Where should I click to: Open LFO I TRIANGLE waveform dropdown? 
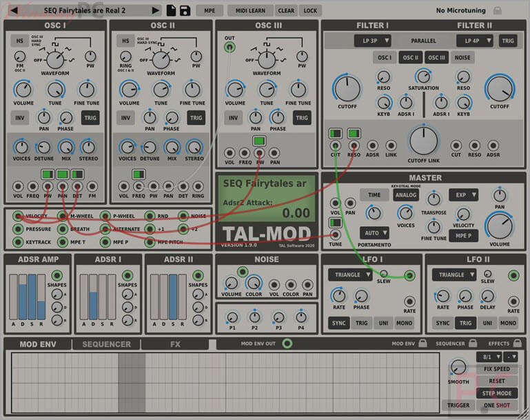[x=350, y=275]
